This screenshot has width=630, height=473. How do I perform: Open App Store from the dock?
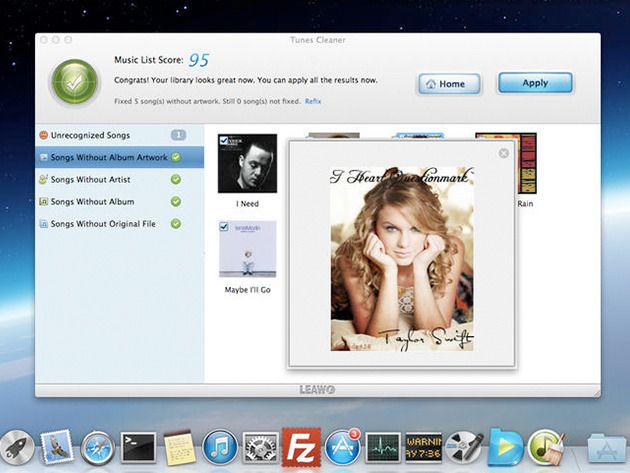point(342,447)
